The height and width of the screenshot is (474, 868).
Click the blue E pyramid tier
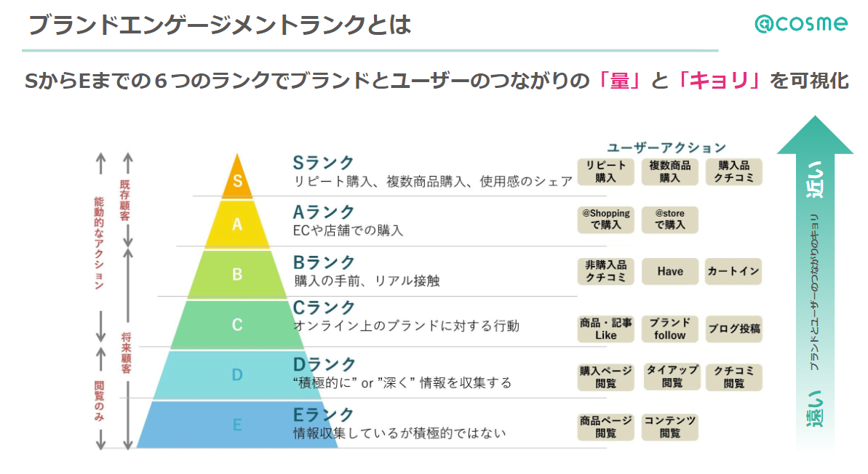pyautogui.click(x=237, y=425)
